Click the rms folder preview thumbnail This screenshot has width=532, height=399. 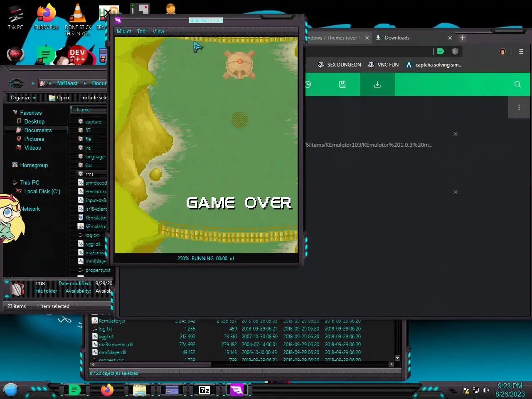point(17,288)
